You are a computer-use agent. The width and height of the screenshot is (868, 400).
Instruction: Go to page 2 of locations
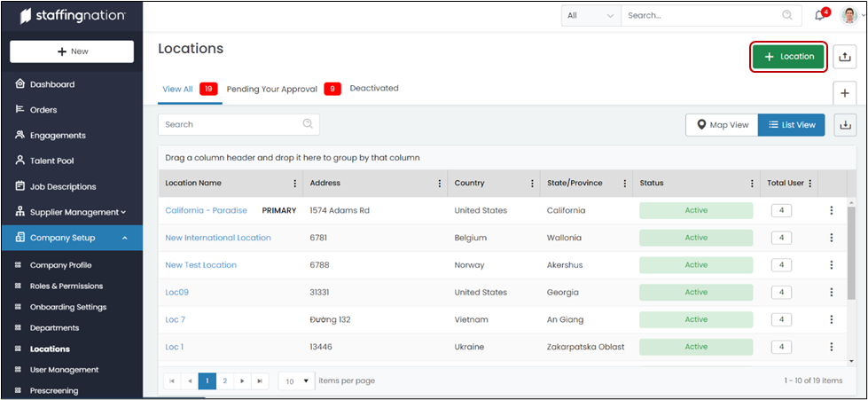coord(224,381)
